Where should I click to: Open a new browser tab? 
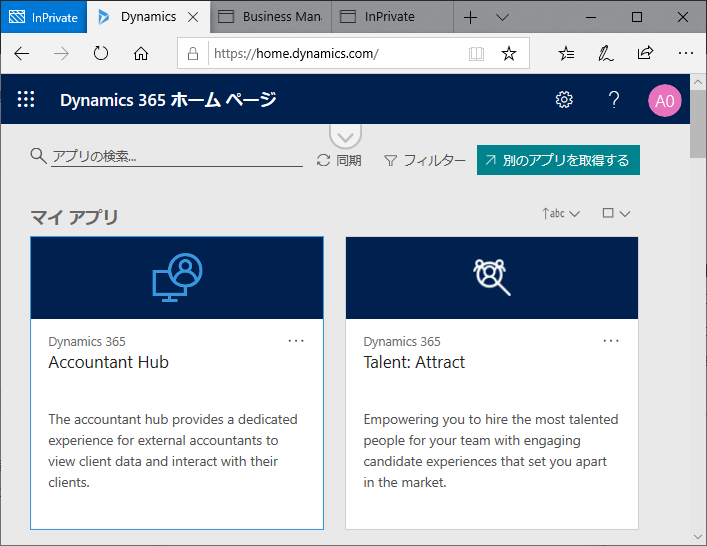pyautogui.click(x=470, y=17)
